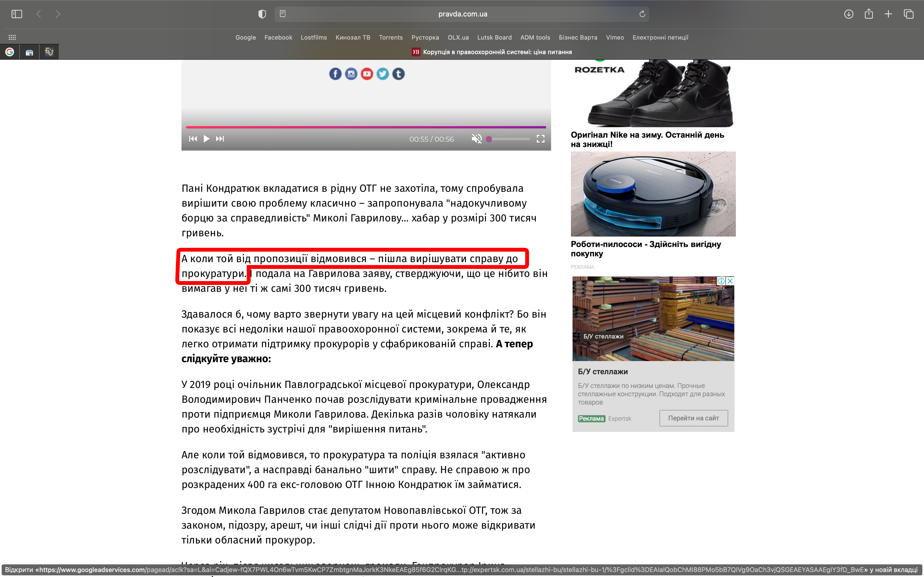Open Facebook bookmark in favorites bar
The height and width of the screenshot is (577, 924).
pyautogui.click(x=278, y=37)
